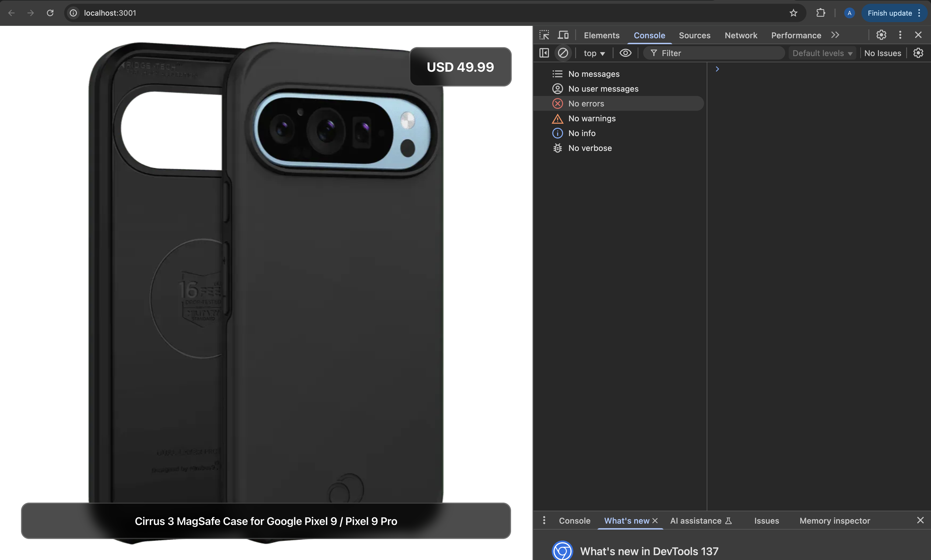The height and width of the screenshot is (560, 931).
Task: Switch to the drawer Console tab
Action: 574,521
